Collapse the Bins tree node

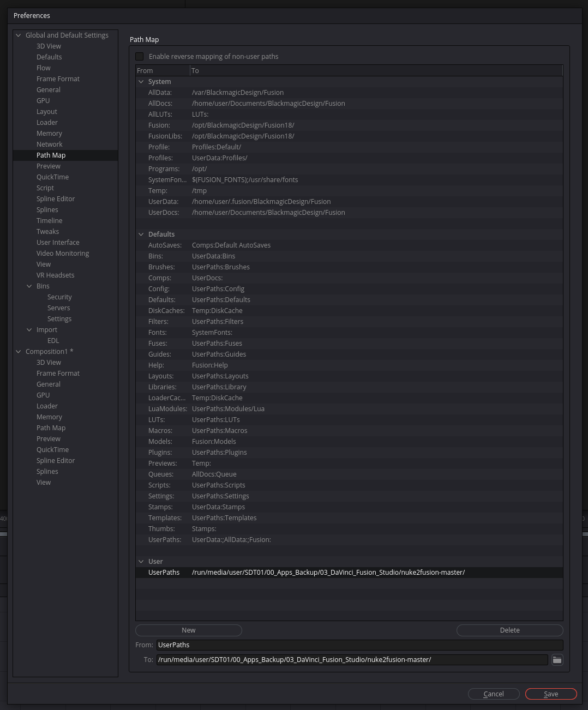tap(29, 286)
